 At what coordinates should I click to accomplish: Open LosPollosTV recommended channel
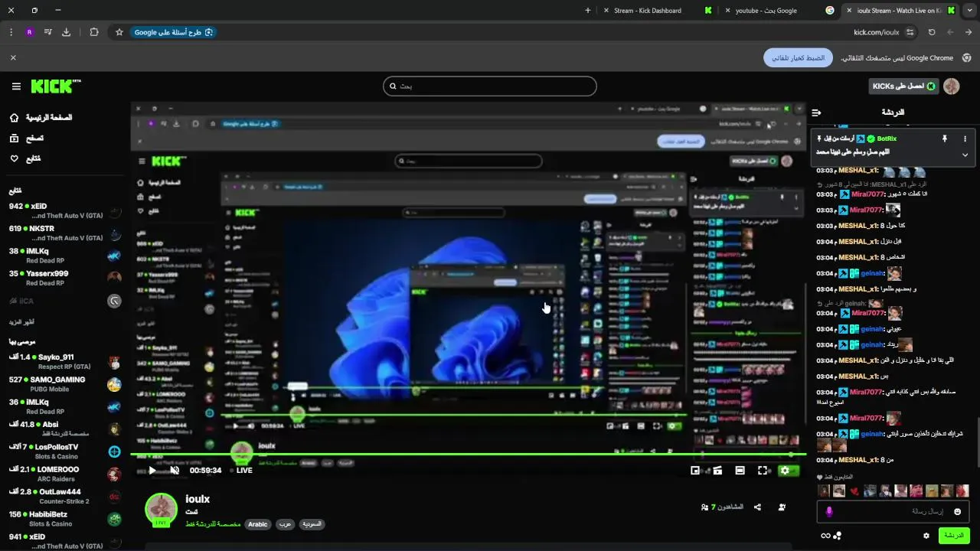click(65, 451)
